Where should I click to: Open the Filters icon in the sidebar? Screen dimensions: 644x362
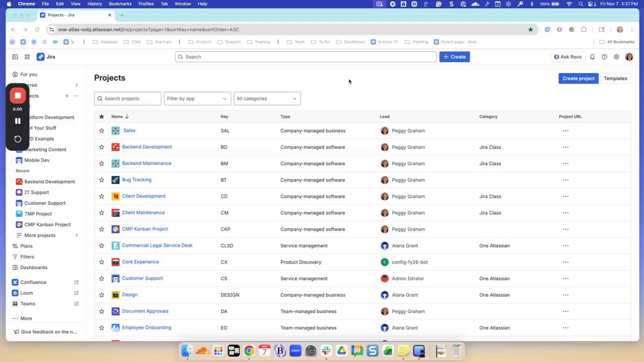(15, 257)
